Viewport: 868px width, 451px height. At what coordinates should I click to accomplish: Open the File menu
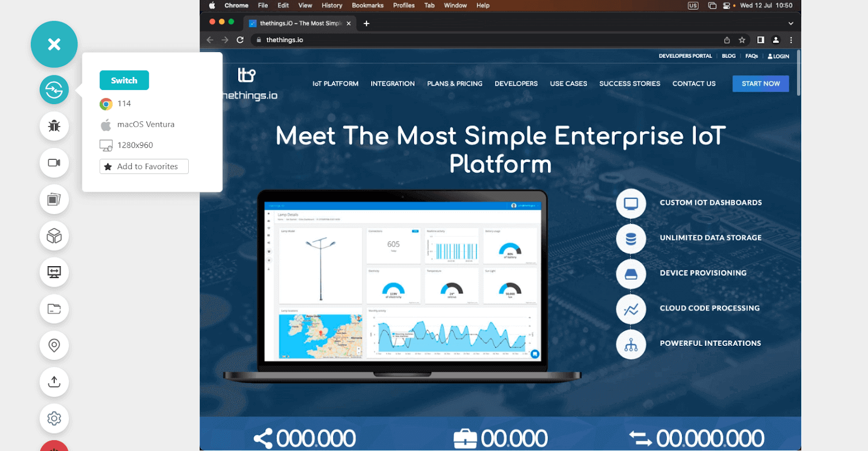tap(263, 5)
